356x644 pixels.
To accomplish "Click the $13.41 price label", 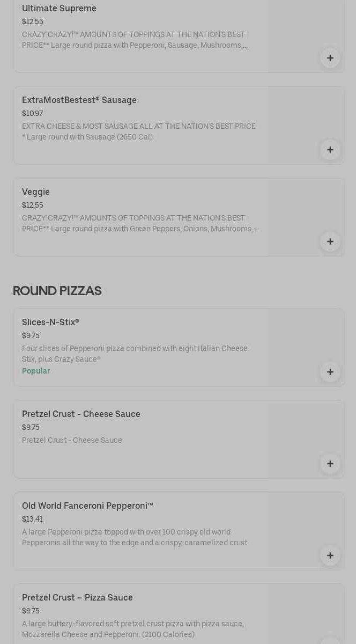I will (x=32, y=519).
